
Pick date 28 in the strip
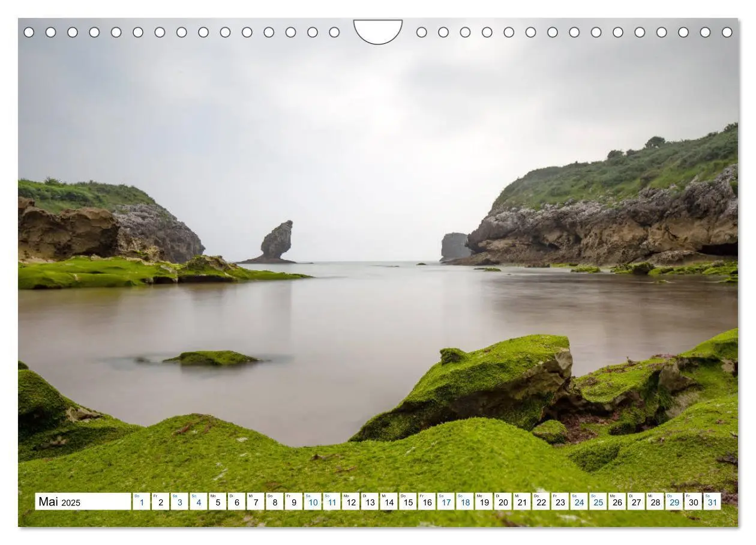(x=656, y=502)
